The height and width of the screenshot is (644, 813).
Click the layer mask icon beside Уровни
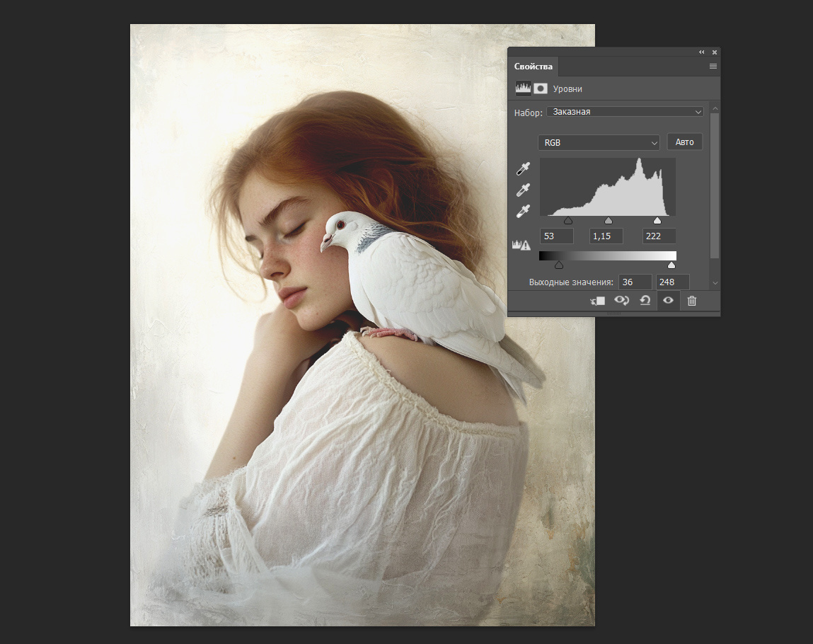pos(541,88)
